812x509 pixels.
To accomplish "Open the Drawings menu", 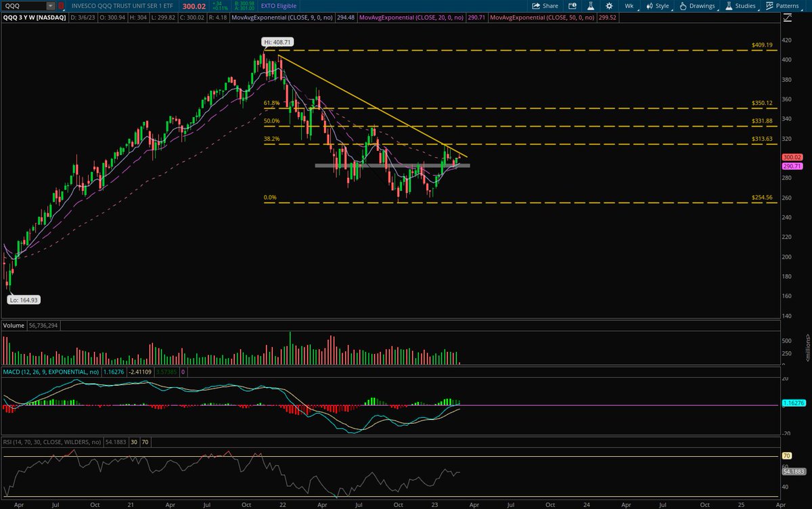I will 702,6.
